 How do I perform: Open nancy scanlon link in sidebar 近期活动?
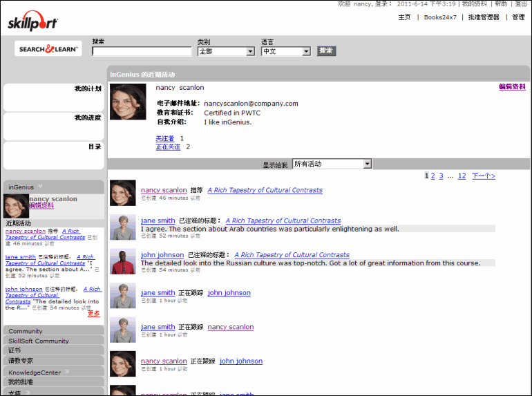[26, 231]
